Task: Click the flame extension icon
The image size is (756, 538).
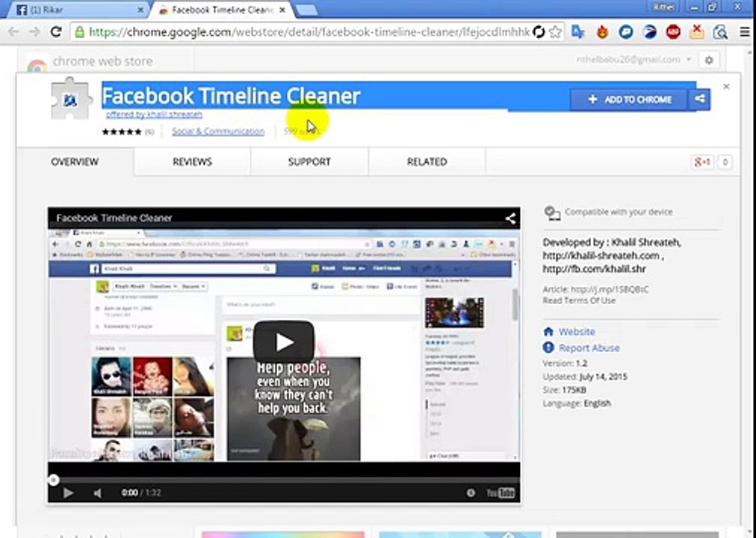Action: (x=601, y=32)
